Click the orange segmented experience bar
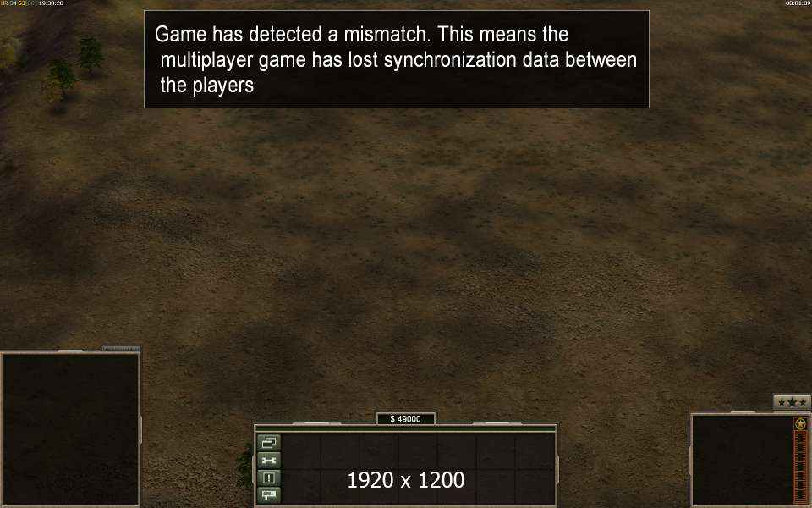 click(x=801, y=468)
